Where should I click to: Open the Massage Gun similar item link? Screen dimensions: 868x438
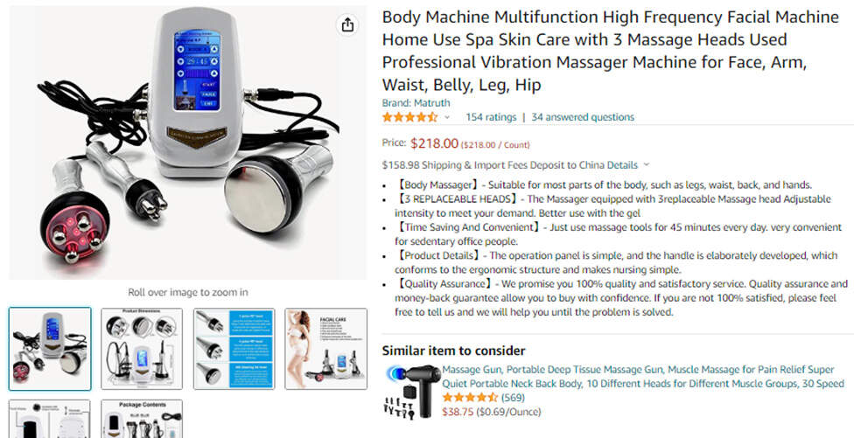click(x=643, y=377)
